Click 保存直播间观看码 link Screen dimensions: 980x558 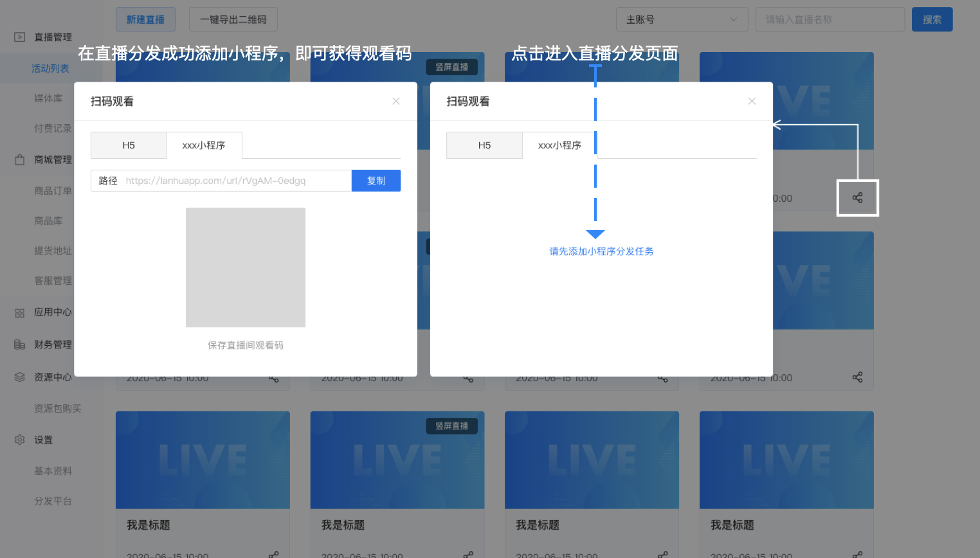click(246, 345)
